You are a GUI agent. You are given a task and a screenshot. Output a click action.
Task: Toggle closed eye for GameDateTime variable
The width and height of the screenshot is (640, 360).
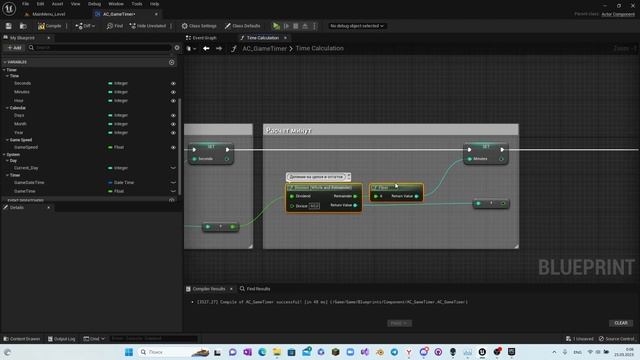click(x=173, y=182)
